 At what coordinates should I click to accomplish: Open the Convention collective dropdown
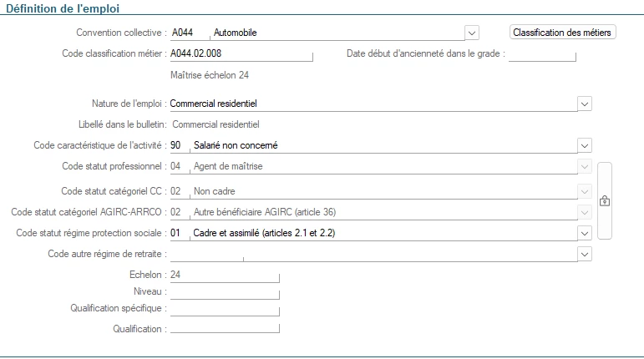[472, 33]
